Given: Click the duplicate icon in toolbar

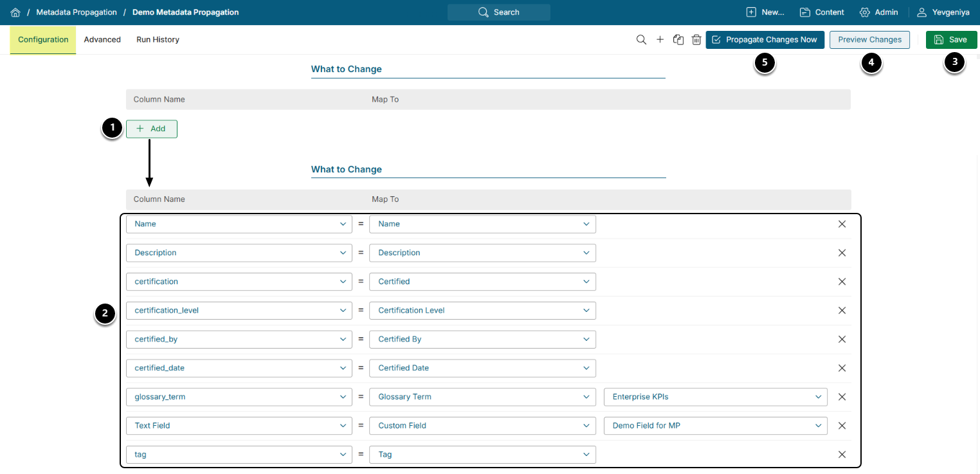Looking at the screenshot, I should pyautogui.click(x=678, y=40).
